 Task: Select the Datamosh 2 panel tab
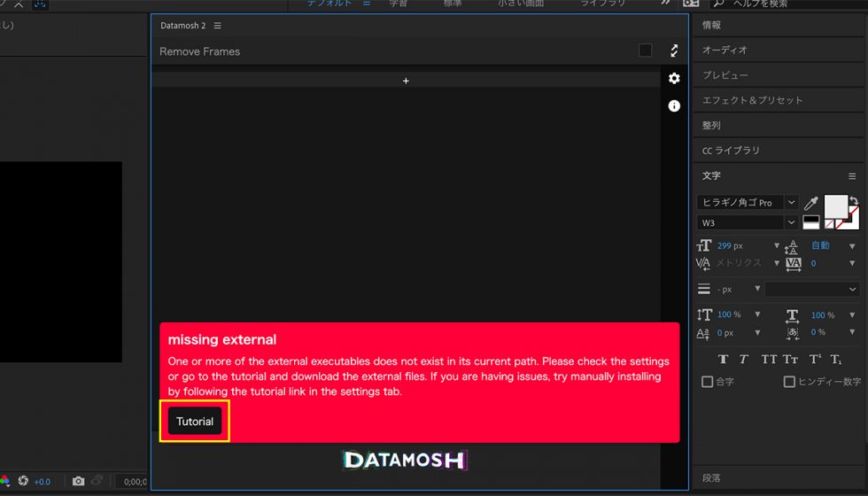tap(182, 26)
